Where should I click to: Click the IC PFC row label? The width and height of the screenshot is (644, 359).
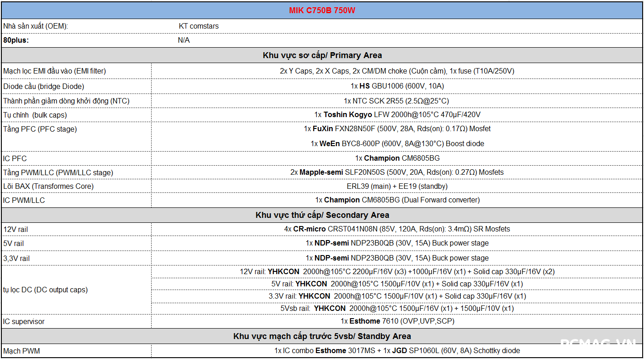15,159
